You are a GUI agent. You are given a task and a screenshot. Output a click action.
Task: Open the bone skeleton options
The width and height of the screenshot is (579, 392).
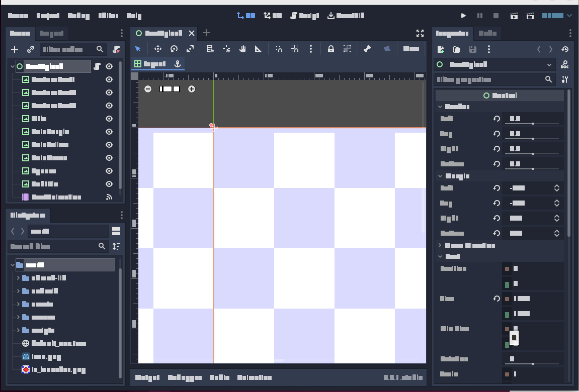pyautogui.click(x=367, y=49)
